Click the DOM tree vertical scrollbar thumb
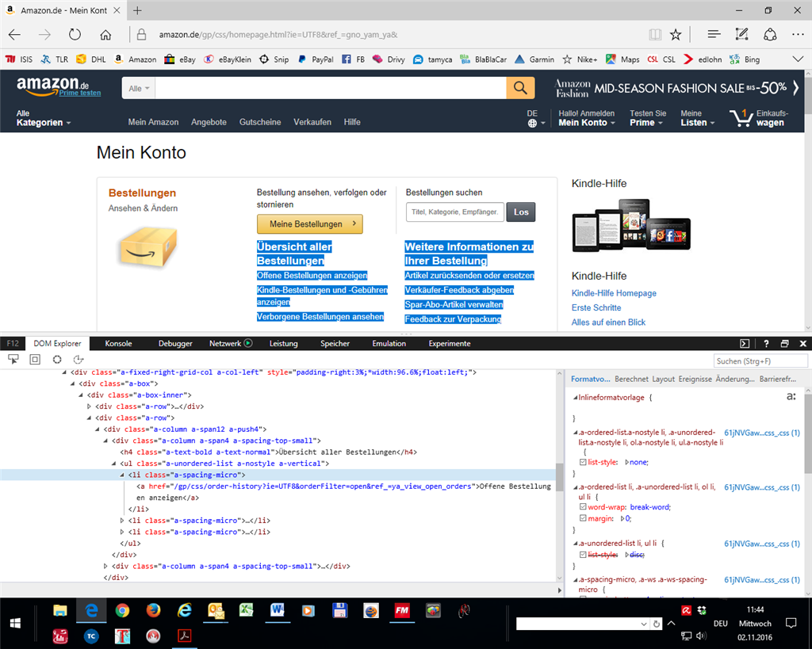Screen dimensions: 812x649 point(559,477)
